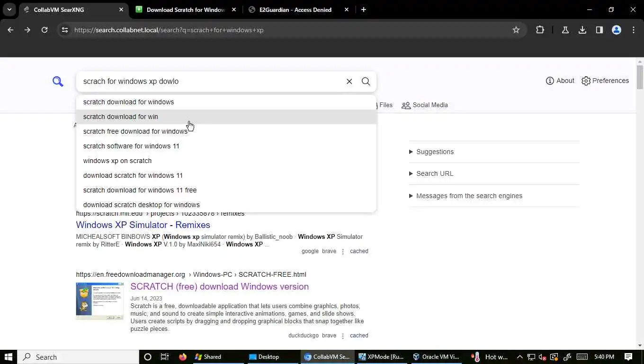Open the Extensions puzzle icon
The image size is (644, 364).
point(540,30)
